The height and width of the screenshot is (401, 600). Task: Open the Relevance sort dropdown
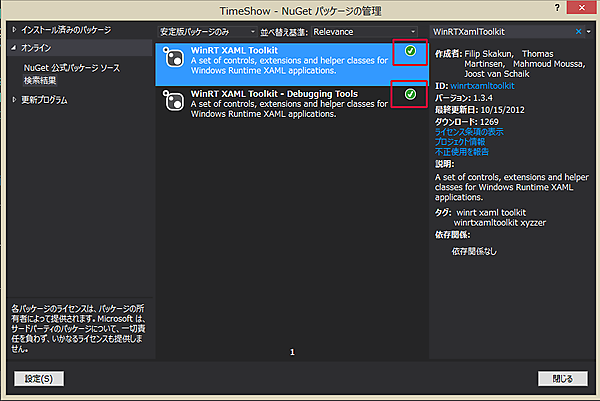364,32
